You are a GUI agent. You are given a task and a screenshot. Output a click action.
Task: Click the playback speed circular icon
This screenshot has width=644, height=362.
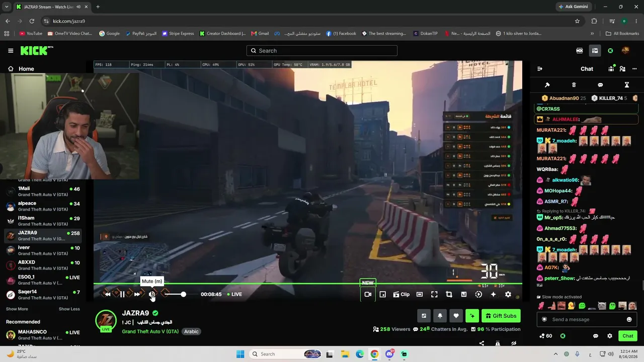(478, 294)
